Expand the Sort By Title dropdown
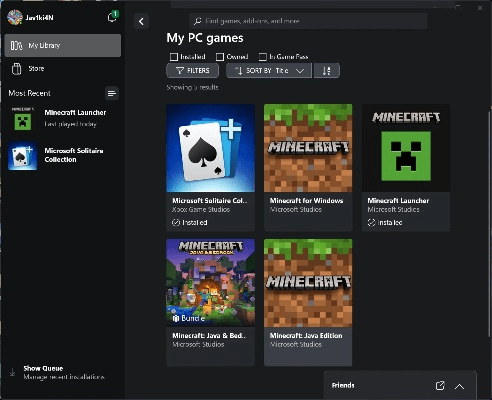 [x=269, y=71]
